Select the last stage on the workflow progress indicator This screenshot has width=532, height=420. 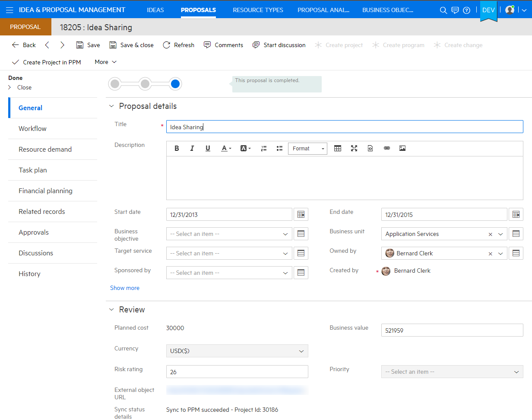(175, 84)
